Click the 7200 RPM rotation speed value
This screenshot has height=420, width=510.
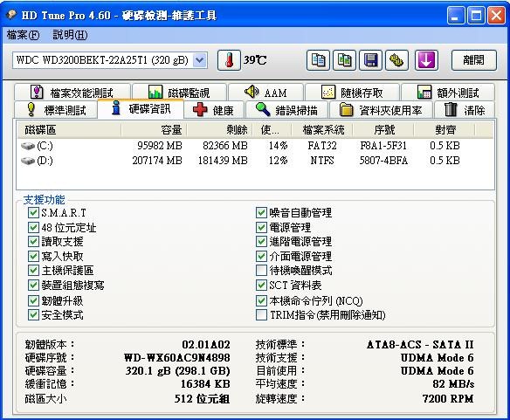448,398
